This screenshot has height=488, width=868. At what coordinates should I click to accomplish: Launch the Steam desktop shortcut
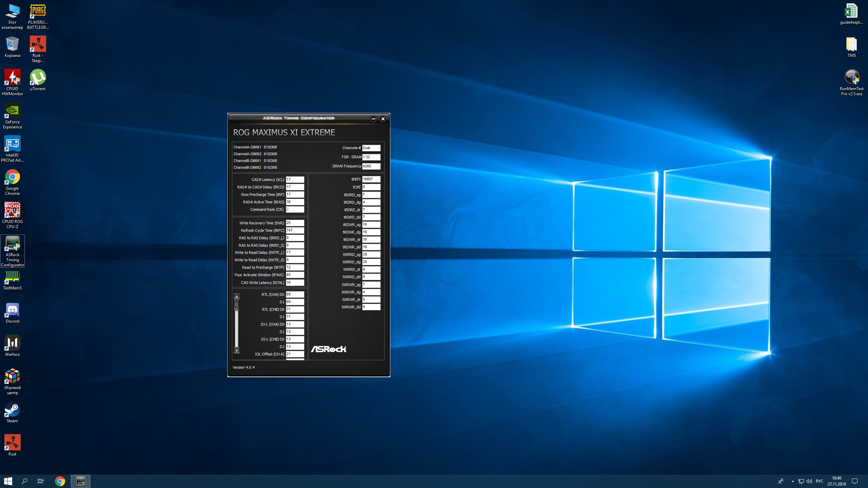(x=13, y=412)
